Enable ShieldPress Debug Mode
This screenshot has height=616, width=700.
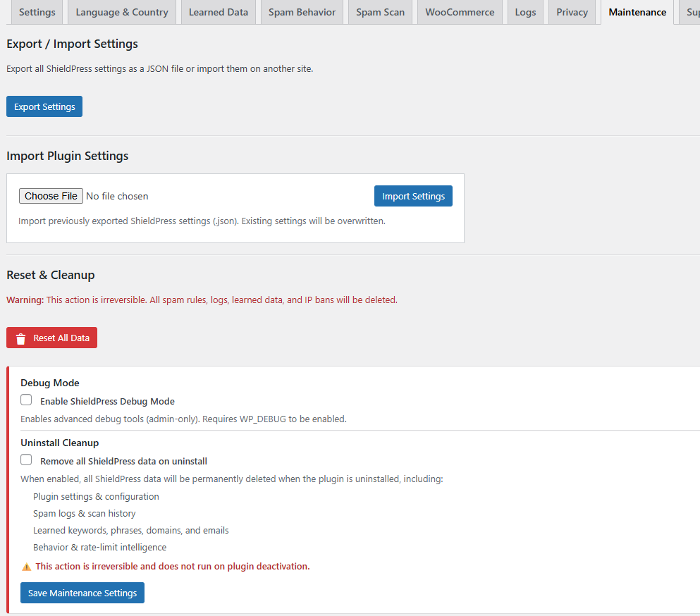pos(26,400)
